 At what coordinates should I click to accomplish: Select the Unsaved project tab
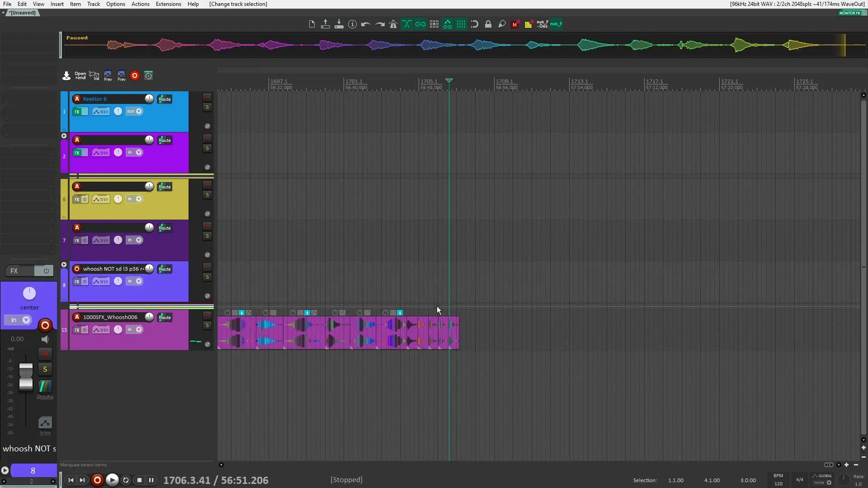coord(22,13)
